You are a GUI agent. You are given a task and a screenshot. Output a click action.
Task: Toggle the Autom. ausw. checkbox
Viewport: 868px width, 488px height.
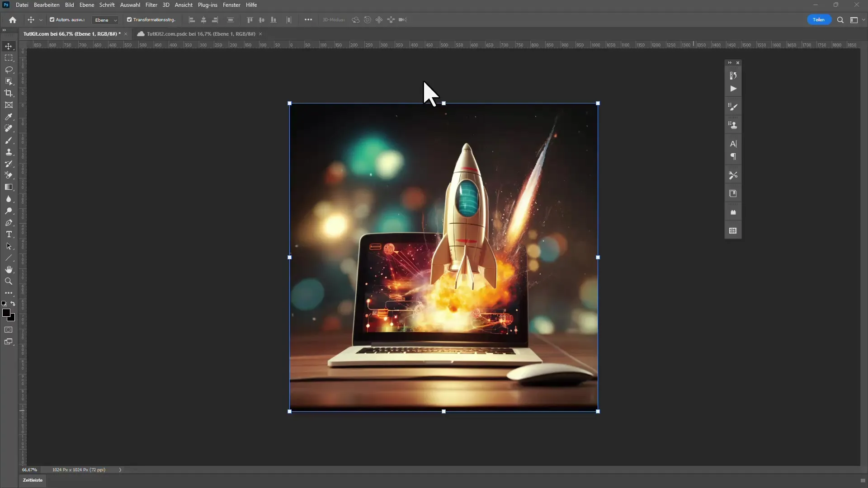52,20
